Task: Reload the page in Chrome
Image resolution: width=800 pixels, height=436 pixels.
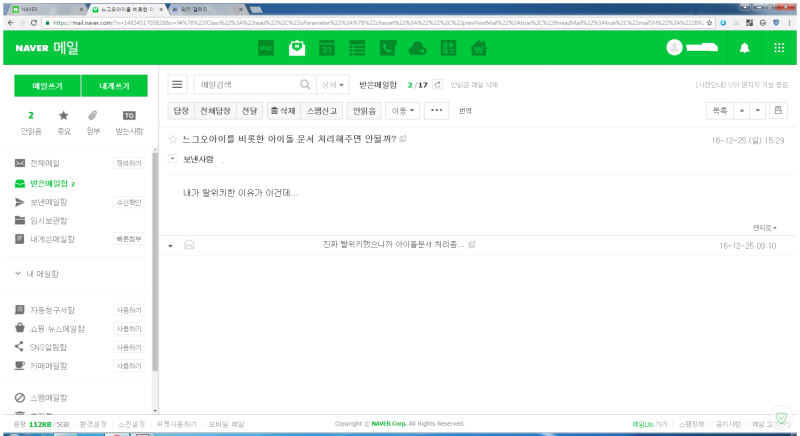Action: pos(34,23)
